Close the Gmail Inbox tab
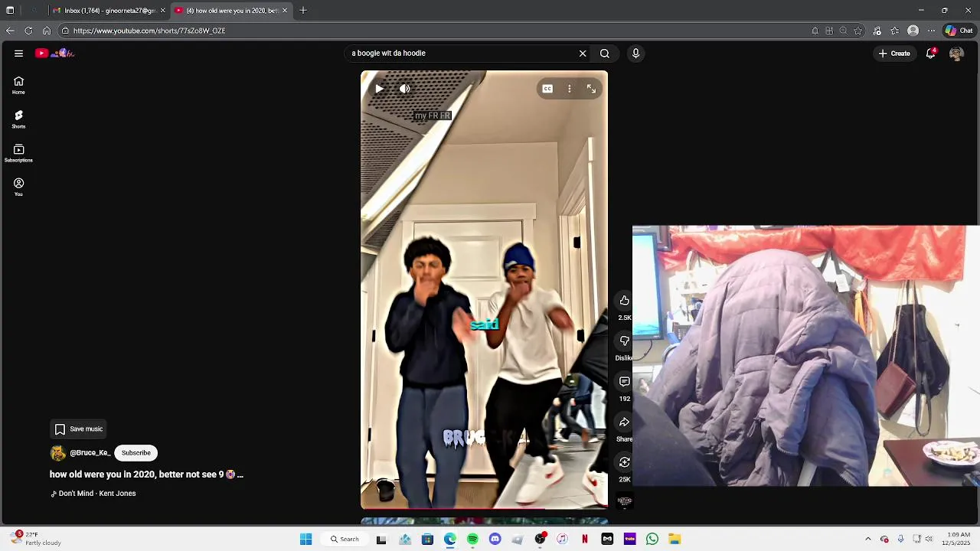980x551 pixels. coord(162,11)
